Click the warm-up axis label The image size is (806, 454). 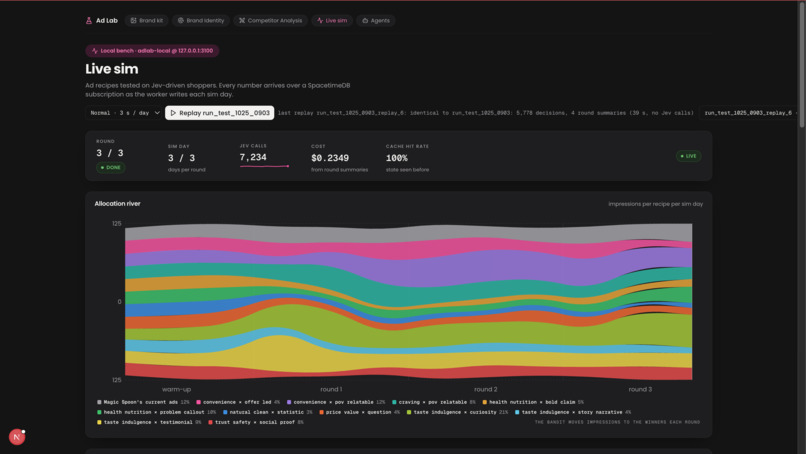(176, 389)
